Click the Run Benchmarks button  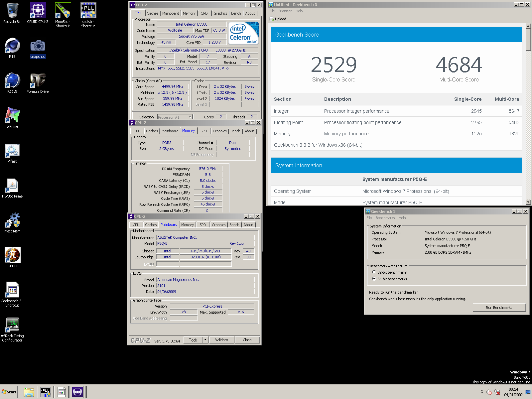(x=499, y=308)
